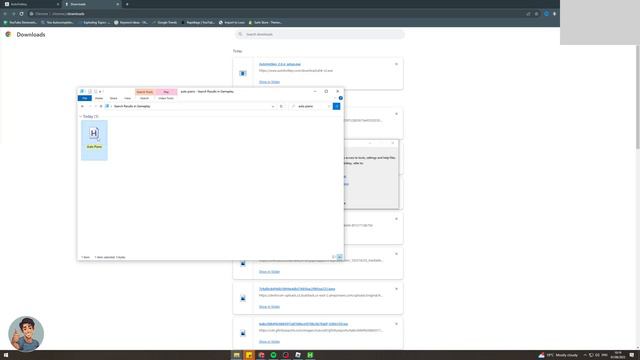Click Show in folder on last download
The width and height of the screenshot is (640, 360).
click(269, 342)
